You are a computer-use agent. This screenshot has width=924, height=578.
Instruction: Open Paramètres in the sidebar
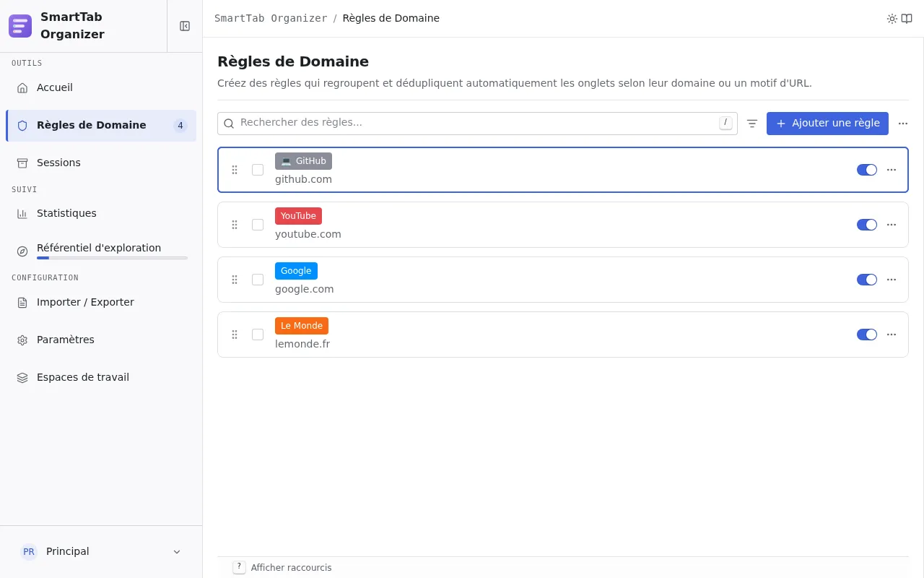coord(101,340)
